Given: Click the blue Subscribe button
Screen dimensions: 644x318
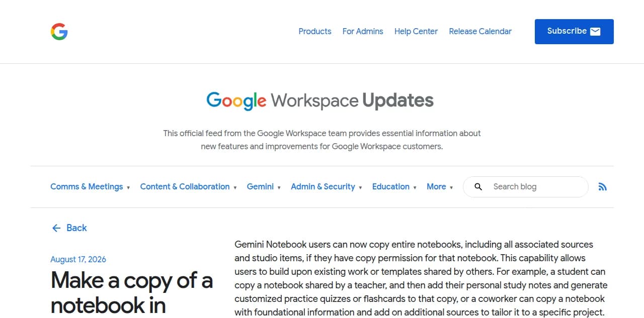Looking at the screenshot, I should coord(574,32).
